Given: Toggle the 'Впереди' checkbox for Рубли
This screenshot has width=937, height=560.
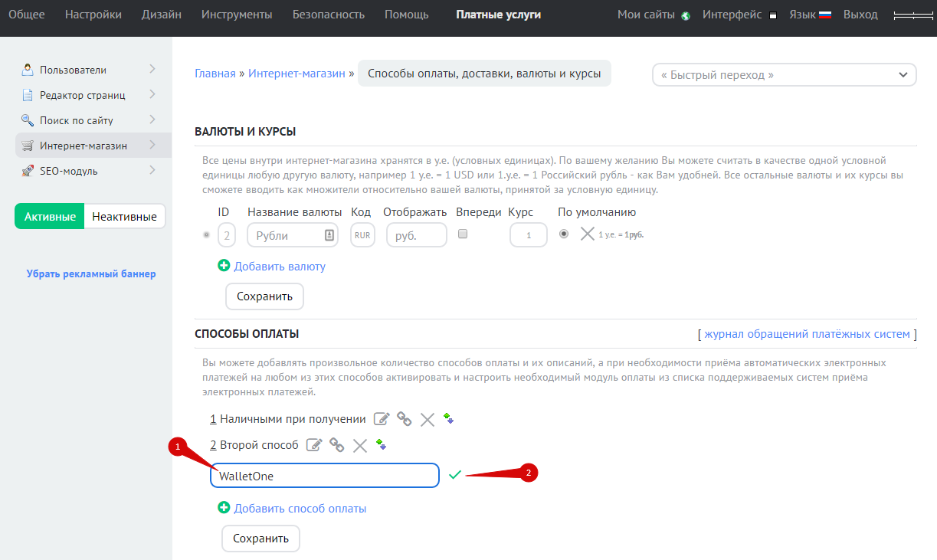Looking at the screenshot, I should pyautogui.click(x=463, y=234).
